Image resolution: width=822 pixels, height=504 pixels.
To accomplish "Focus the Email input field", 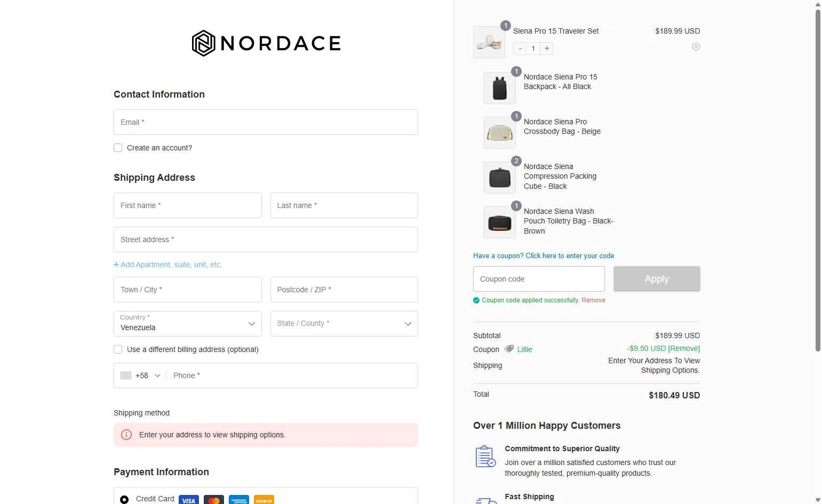I will tap(266, 122).
